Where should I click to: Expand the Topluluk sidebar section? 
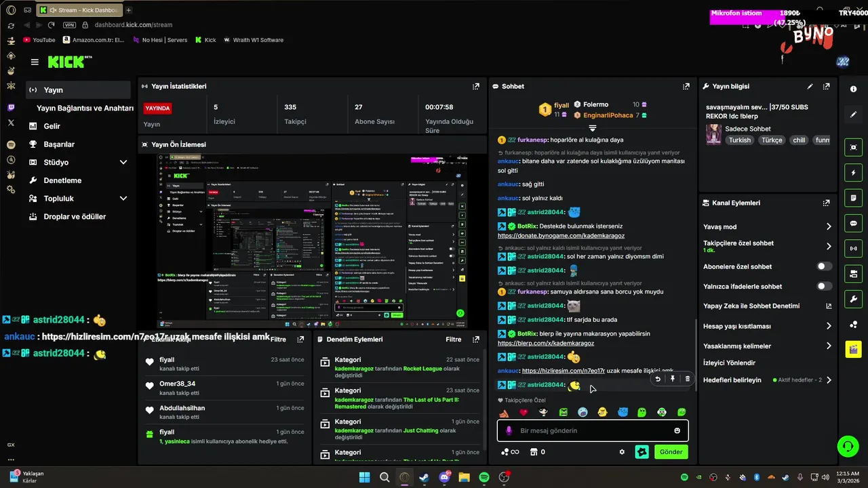coord(123,199)
